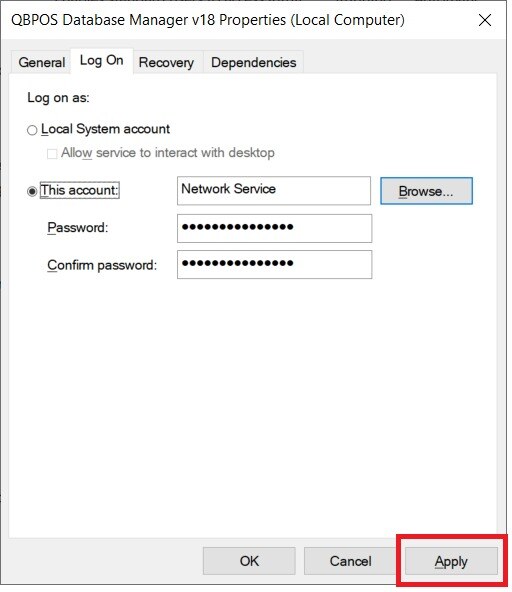This screenshot has width=512, height=592.
Task: Switch to the General tab
Action: [x=41, y=62]
